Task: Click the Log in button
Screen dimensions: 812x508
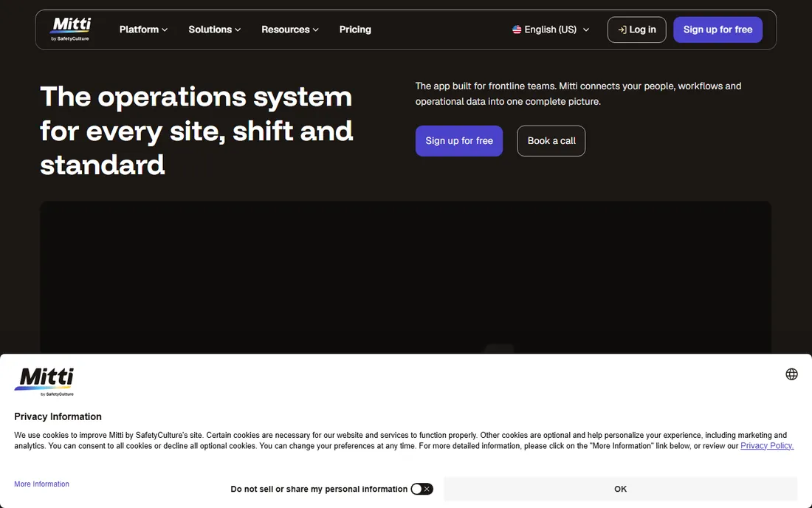Action: pos(636,30)
